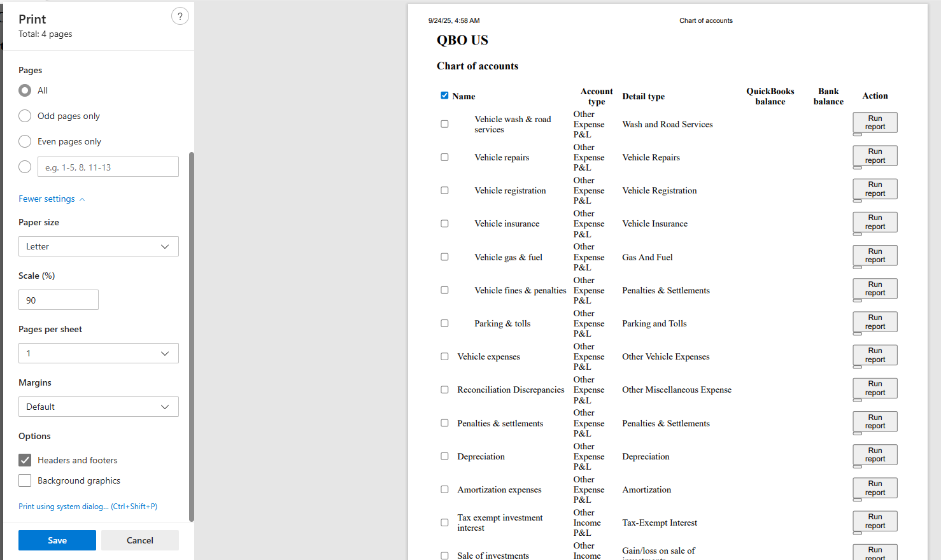This screenshot has height=560, width=941.
Task: Run report for Vehicle insurance
Action: [875, 222]
